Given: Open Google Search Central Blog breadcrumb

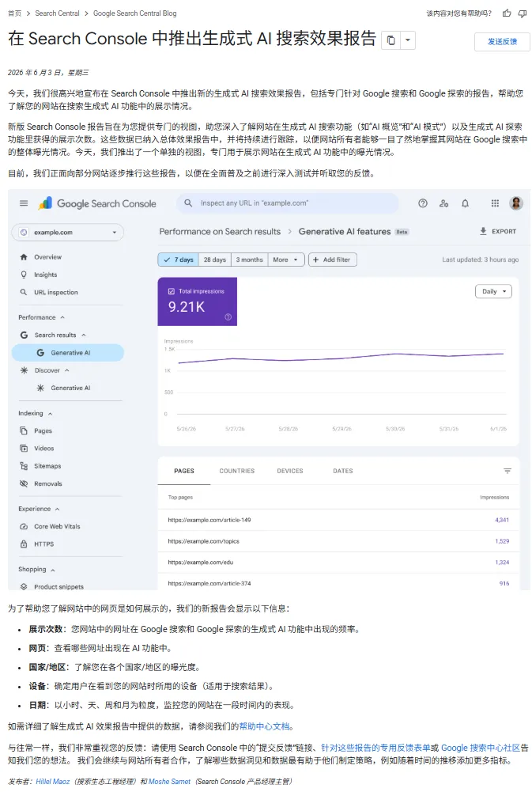Looking at the screenshot, I should (x=134, y=13).
